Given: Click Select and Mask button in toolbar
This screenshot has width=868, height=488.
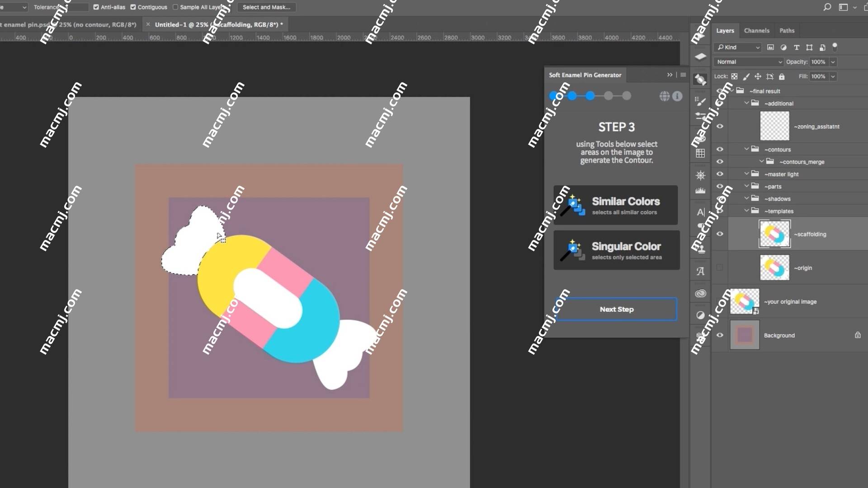Looking at the screenshot, I should [x=266, y=7].
